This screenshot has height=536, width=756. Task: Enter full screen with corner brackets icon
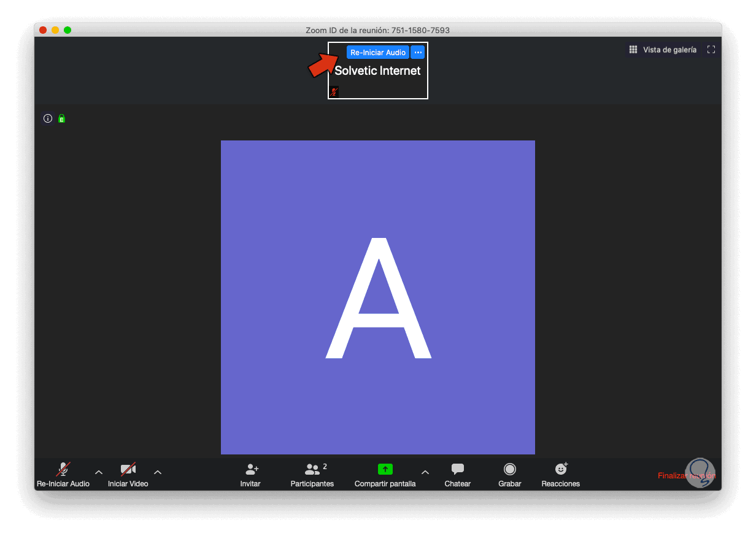[711, 50]
